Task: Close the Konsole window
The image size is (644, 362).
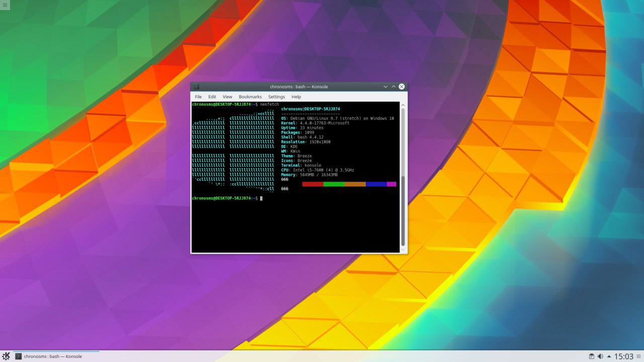Action: [401, 87]
